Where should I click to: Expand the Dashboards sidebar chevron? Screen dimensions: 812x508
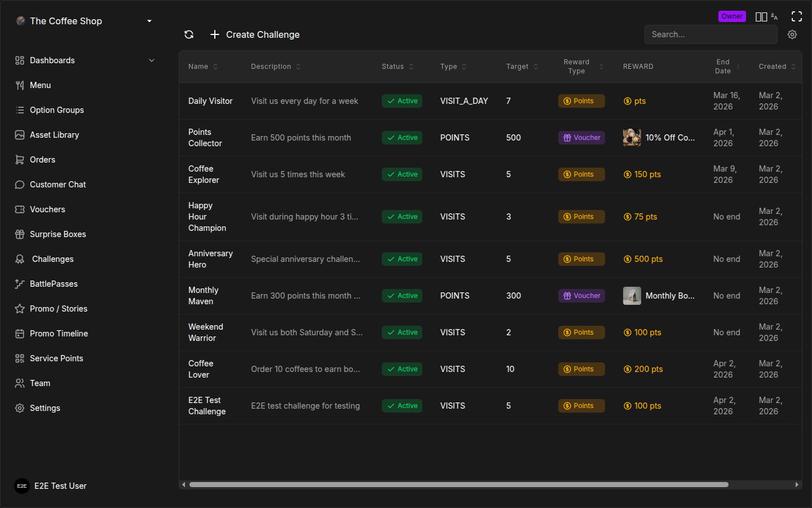151,60
